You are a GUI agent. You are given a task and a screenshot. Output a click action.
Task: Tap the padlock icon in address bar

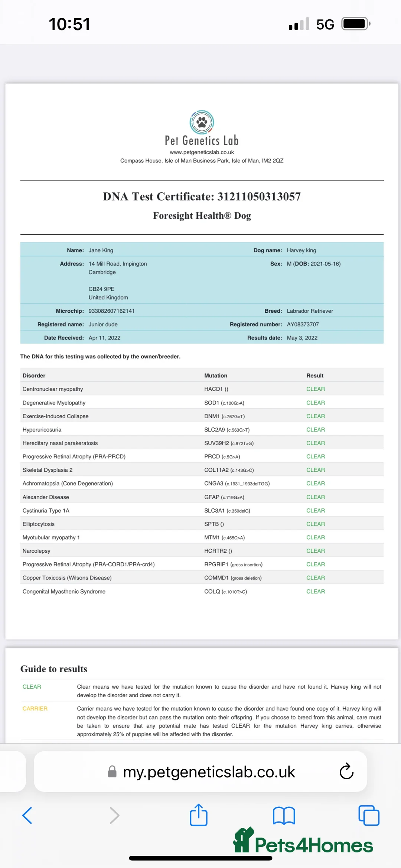click(112, 772)
